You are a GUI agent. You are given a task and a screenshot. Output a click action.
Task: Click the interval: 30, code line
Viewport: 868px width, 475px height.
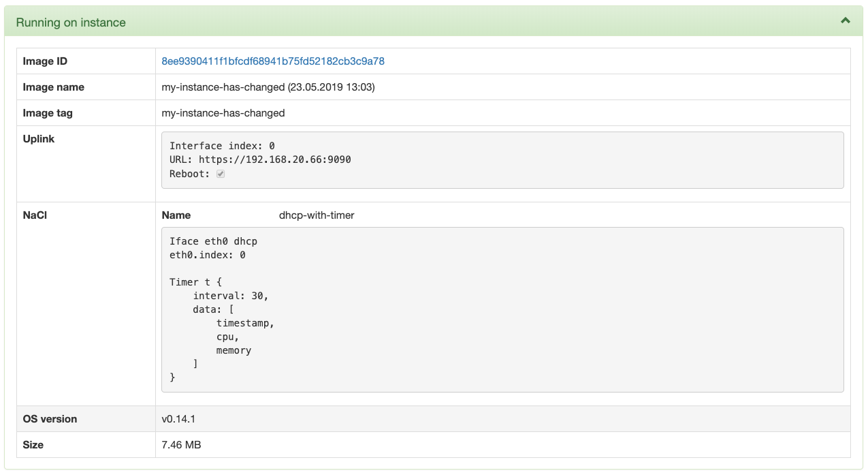[231, 296]
